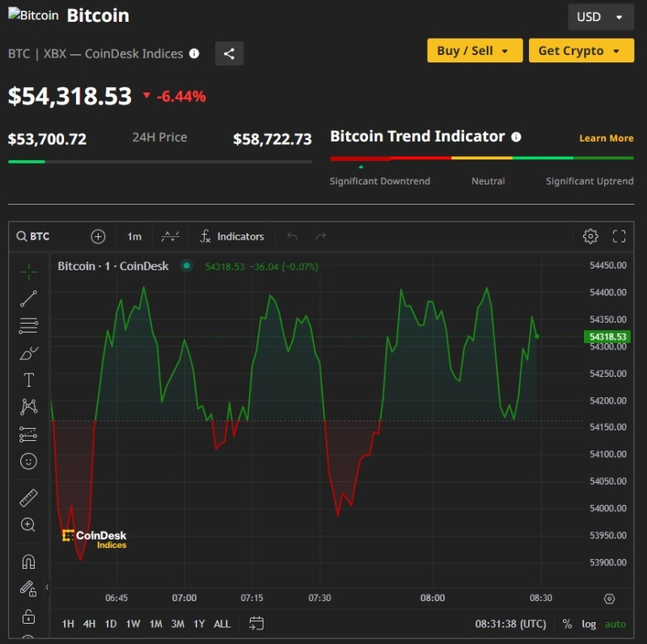Select the trend line drawing tool
The width and height of the screenshot is (647, 644).
[x=28, y=299]
